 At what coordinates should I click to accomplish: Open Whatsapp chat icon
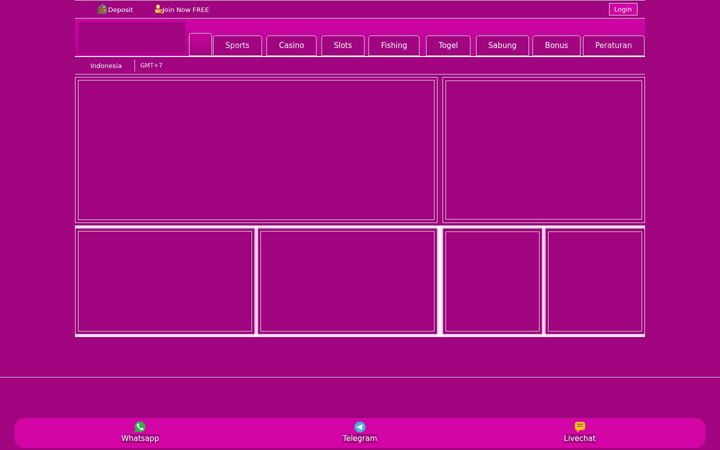point(140,427)
